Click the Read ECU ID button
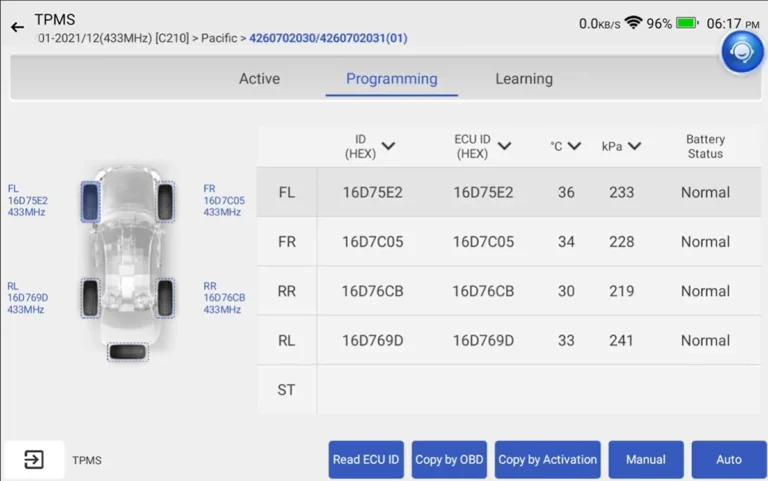768x481 pixels. click(x=366, y=459)
